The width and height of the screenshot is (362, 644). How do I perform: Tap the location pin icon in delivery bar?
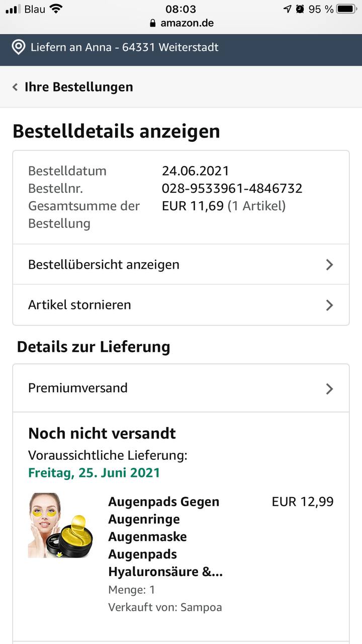tap(19, 48)
